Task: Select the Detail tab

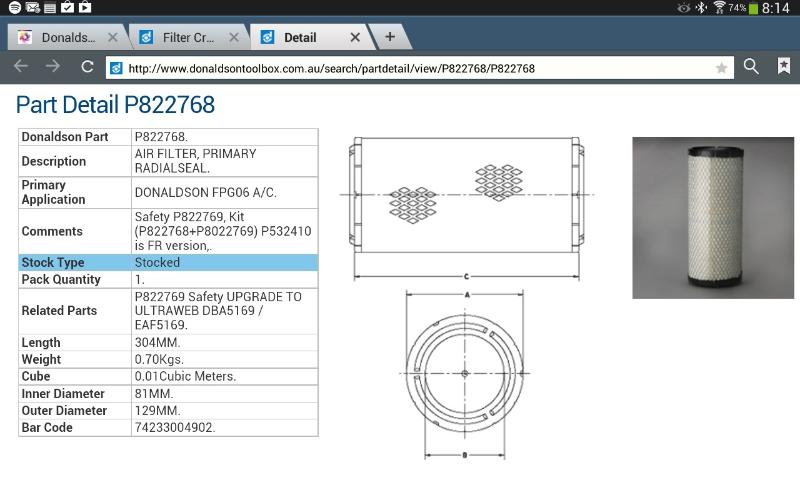Action: (310, 37)
